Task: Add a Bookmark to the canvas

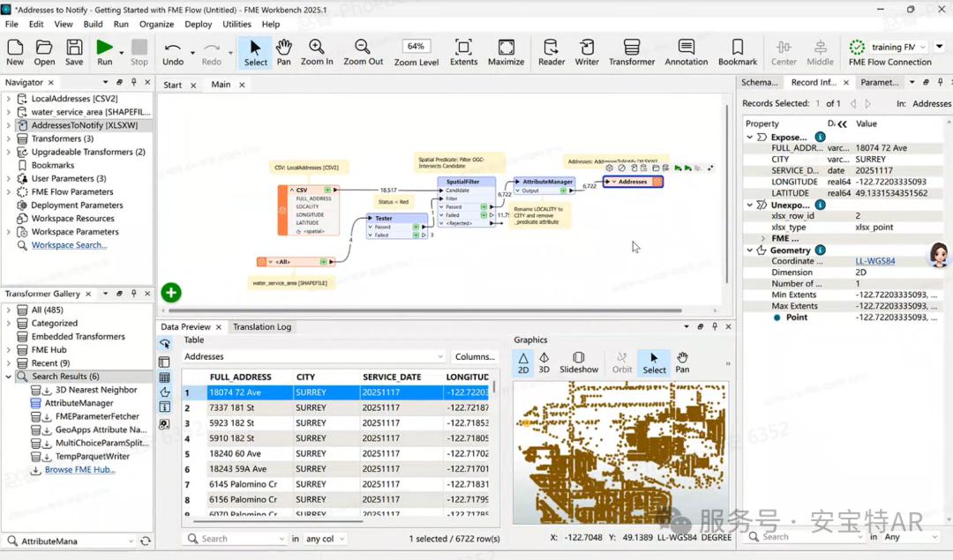Action: click(x=737, y=52)
